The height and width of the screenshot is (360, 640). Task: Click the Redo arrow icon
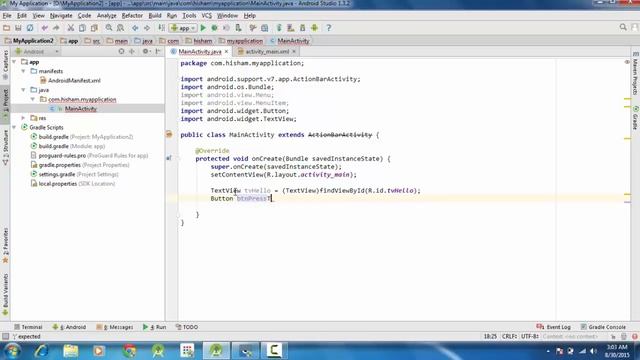click(x=56, y=28)
